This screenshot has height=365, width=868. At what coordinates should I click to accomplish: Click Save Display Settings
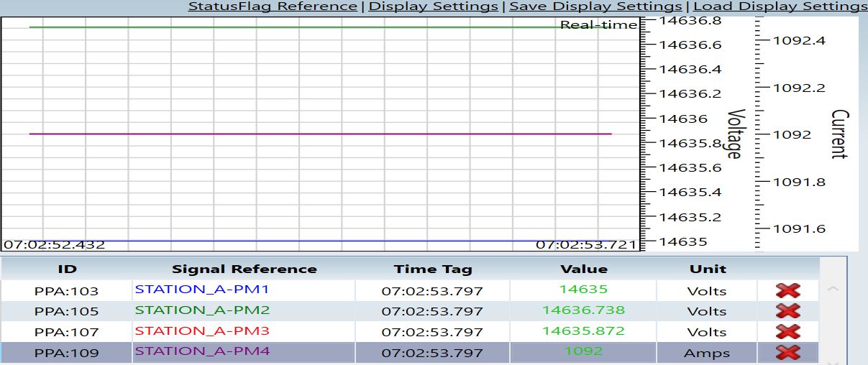point(595,6)
